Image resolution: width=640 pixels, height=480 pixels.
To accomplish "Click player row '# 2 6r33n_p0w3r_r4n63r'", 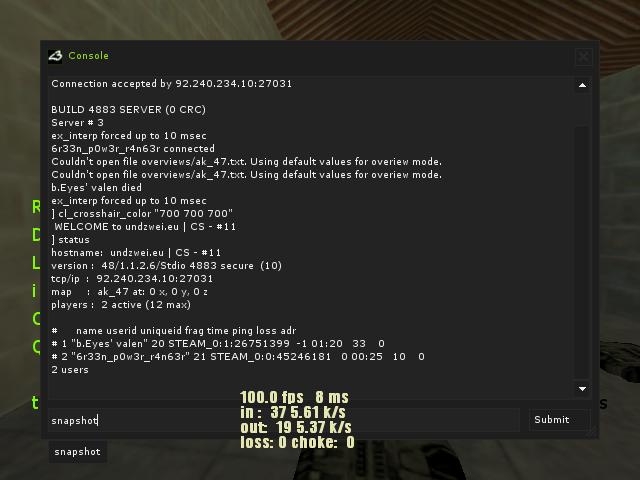I will (x=238, y=357).
